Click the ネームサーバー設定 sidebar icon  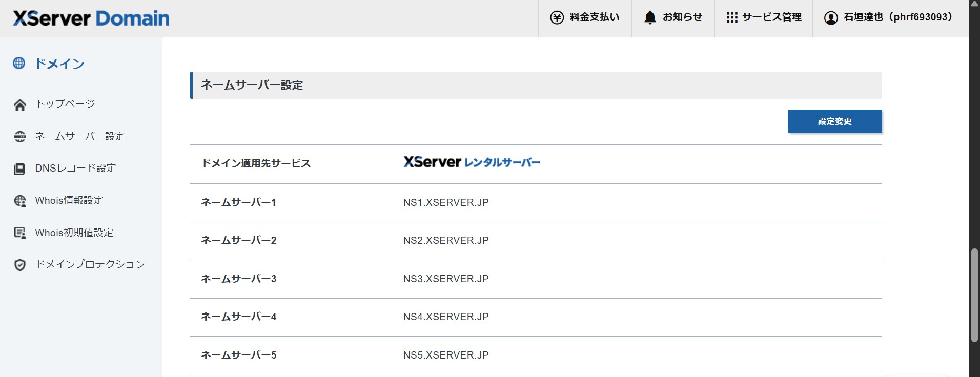(20, 137)
